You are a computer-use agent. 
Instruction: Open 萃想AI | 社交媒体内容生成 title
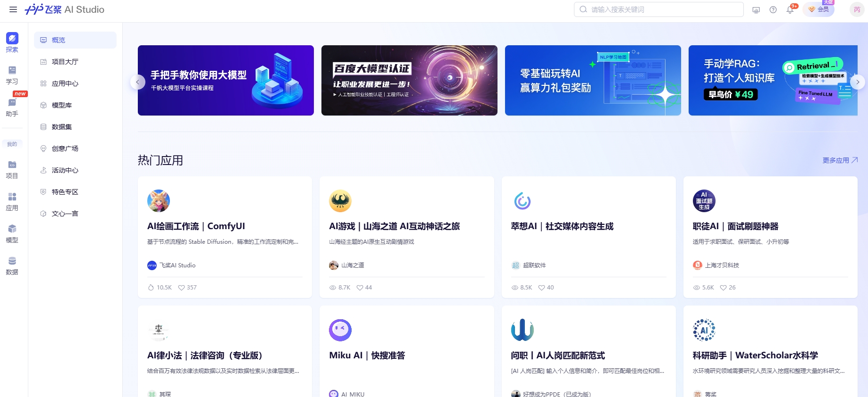[562, 226]
